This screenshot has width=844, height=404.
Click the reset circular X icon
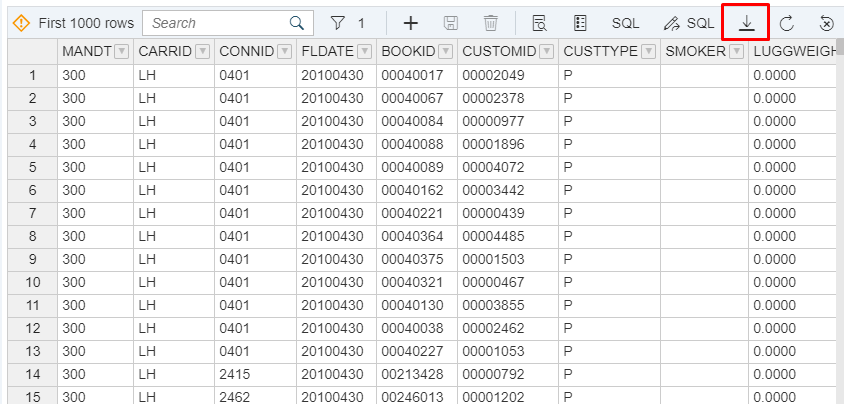click(x=826, y=23)
